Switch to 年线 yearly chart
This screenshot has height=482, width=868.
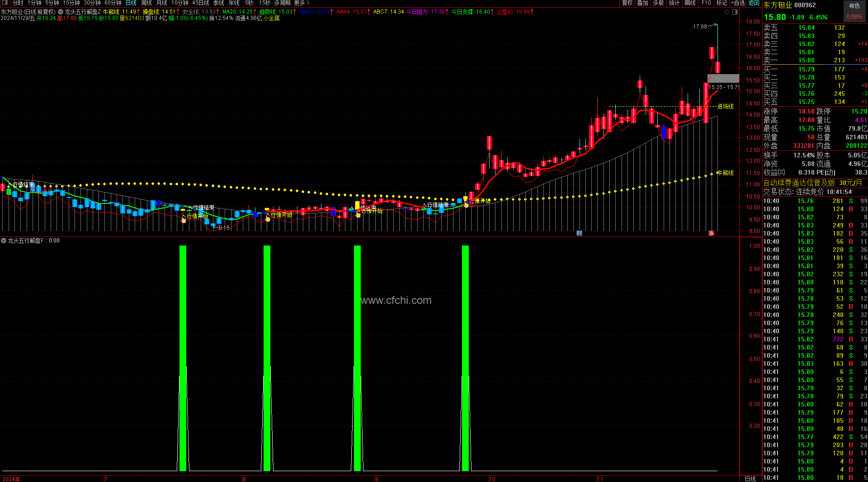click(x=234, y=3)
